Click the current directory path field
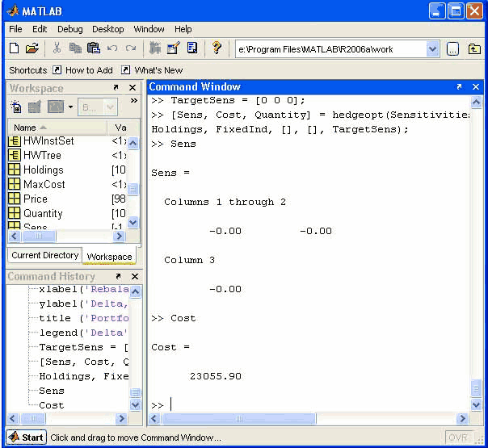The height and width of the screenshot is (448, 488). 330,49
